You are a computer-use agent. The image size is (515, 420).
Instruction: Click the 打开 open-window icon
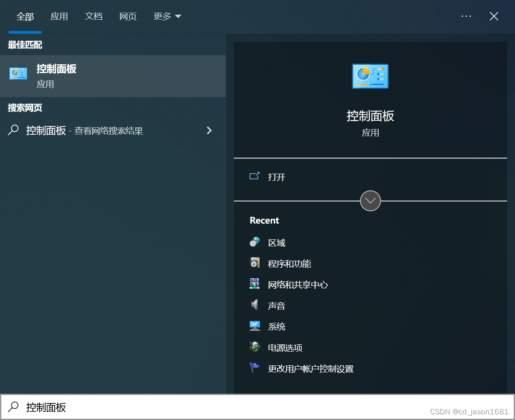[x=254, y=176]
